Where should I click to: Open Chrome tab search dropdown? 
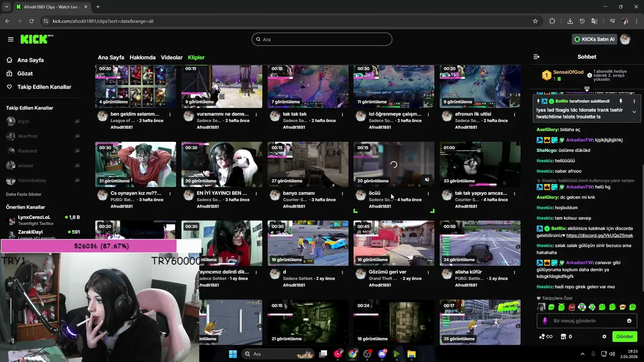click(x=7, y=7)
